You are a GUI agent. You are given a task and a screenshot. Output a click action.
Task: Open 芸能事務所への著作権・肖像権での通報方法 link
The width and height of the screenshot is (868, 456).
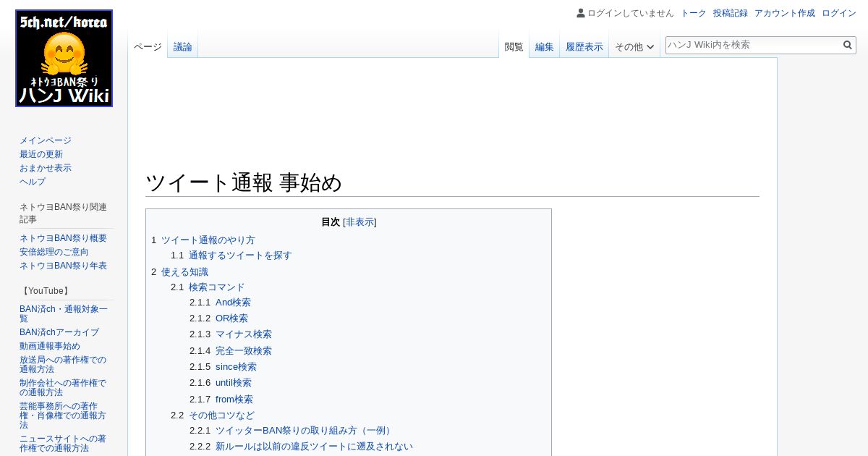pos(63,415)
